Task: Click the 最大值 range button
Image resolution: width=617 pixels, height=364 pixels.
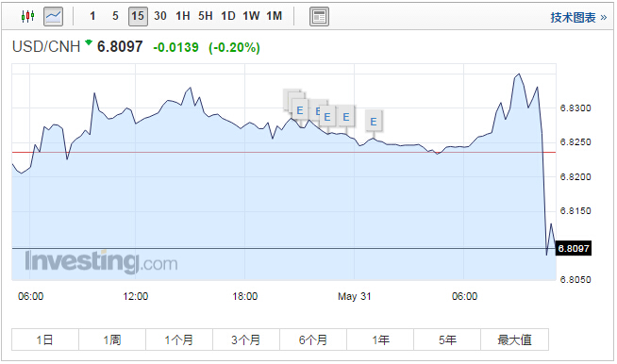Action: pyautogui.click(x=514, y=339)
